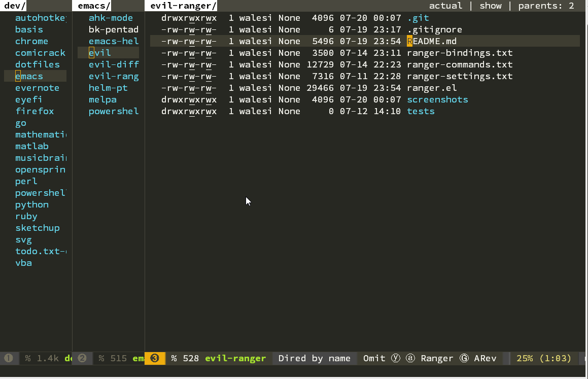Select basis folder in dev pane

click(x=29, y=29)
